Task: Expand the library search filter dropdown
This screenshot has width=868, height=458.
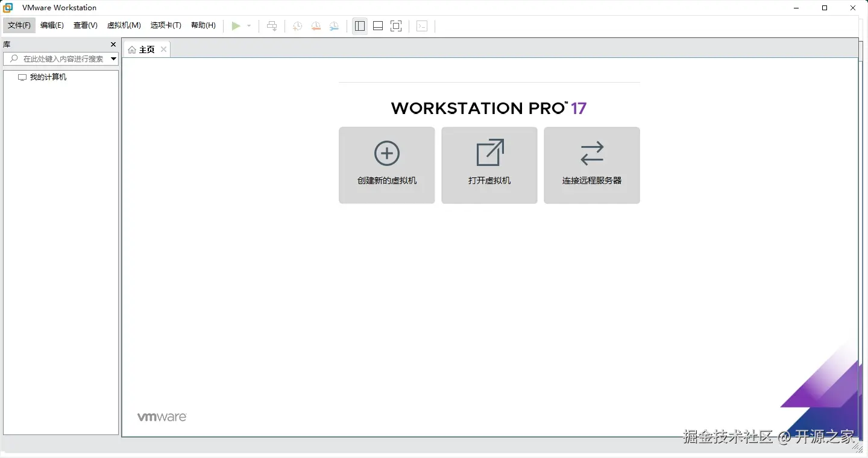Action: coord(113,59)
